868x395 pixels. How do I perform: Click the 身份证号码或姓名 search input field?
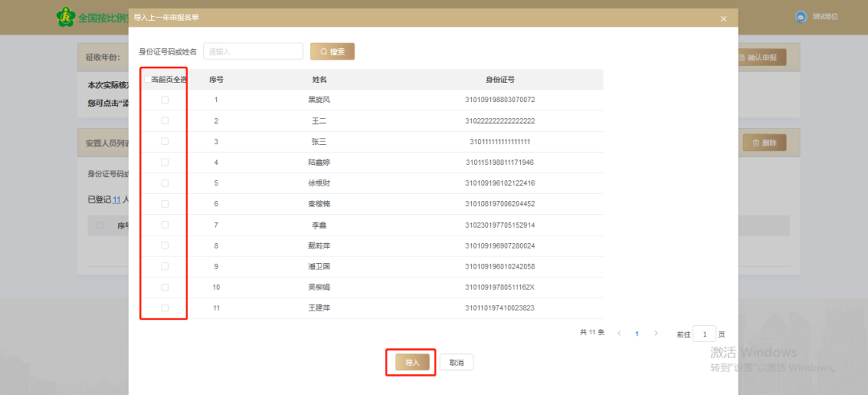click(252, 51)
